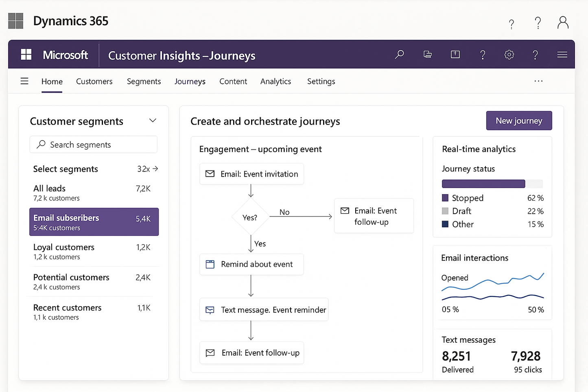Select the Email: Event invitation node
588x392 pixels.
click(251, 174)
